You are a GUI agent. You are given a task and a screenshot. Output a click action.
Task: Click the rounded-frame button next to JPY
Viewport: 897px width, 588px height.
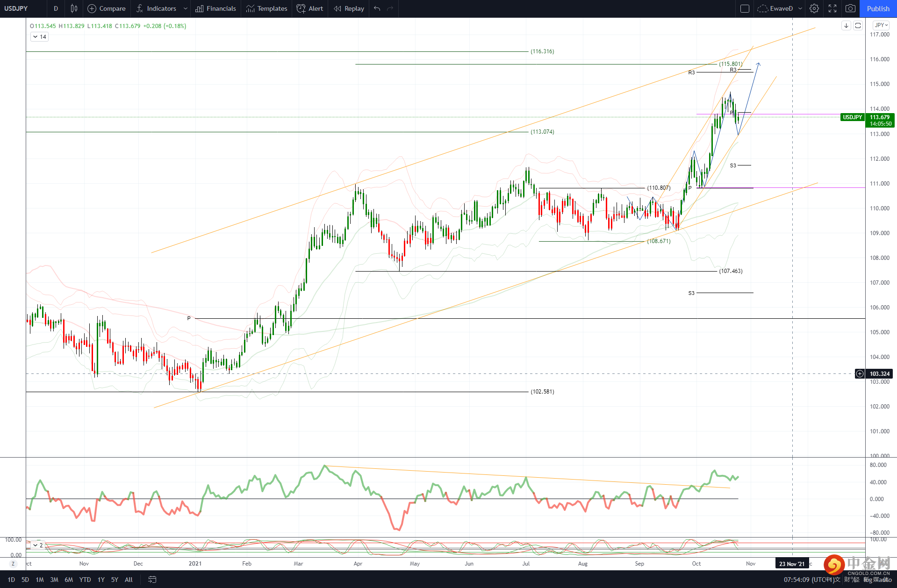pyautogui.click(x=858, y=25)
